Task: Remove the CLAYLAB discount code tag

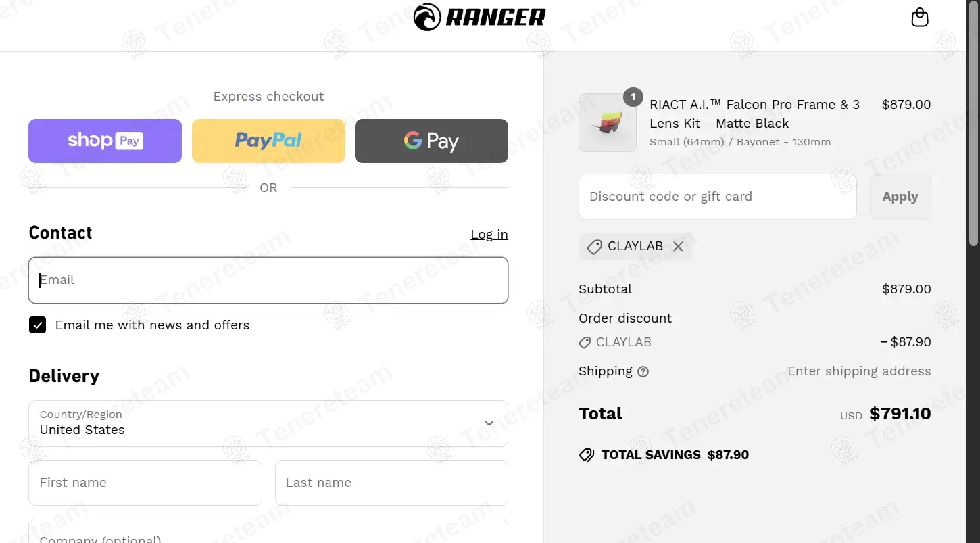Action: (678, 246)
